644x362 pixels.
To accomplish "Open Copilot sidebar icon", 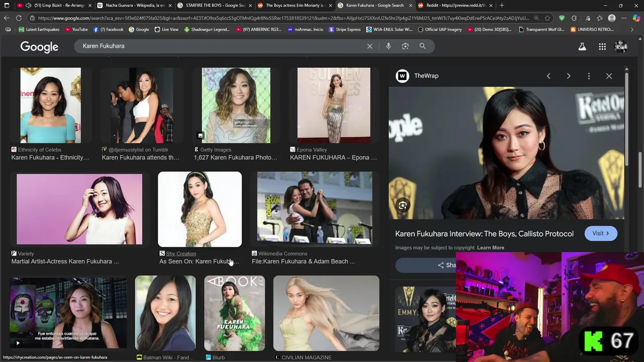I will (x=636, y=18).
